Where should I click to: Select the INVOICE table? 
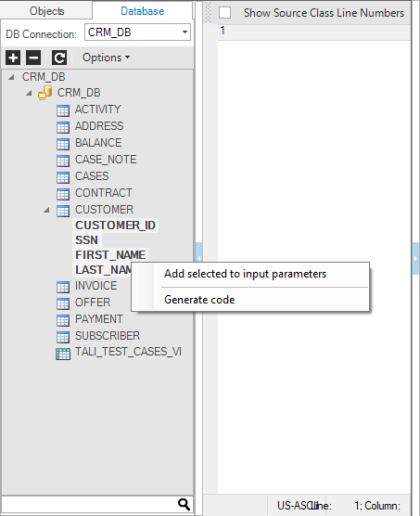96,286
